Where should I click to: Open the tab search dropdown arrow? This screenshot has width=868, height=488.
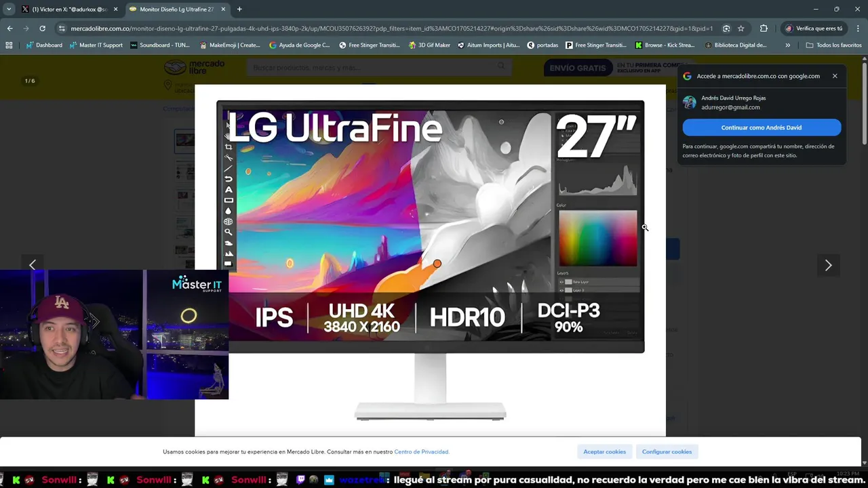click(x=9, y=9)
